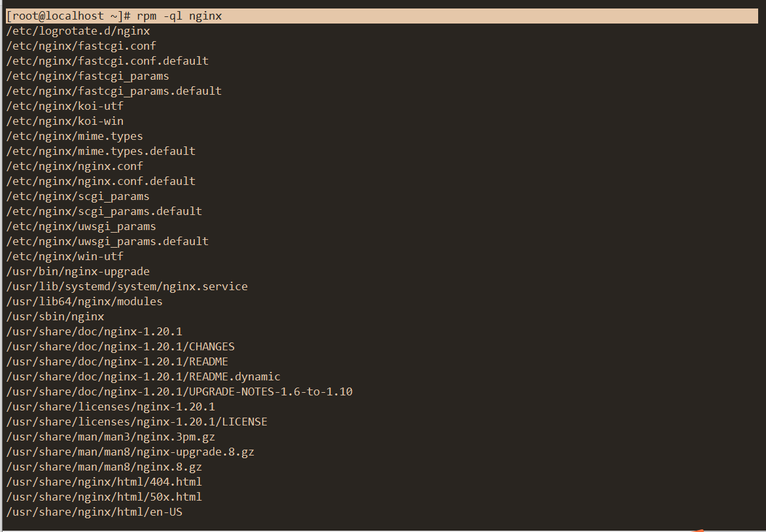The image size is (766, 532).
Task: Click UPGRADE-NOTES-1.6-to-1.10 line
Action: [179, 392]
